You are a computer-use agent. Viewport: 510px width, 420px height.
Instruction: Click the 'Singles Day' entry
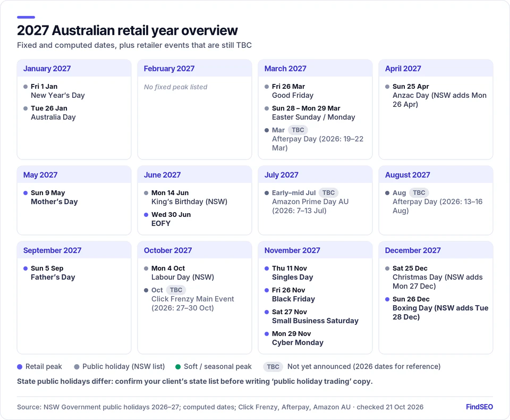coord(293,278)
